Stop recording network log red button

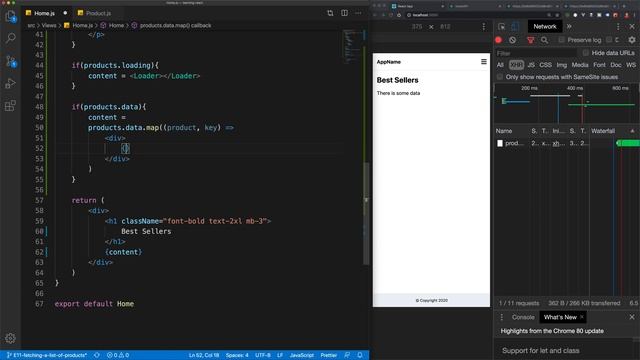click(498, 40)
